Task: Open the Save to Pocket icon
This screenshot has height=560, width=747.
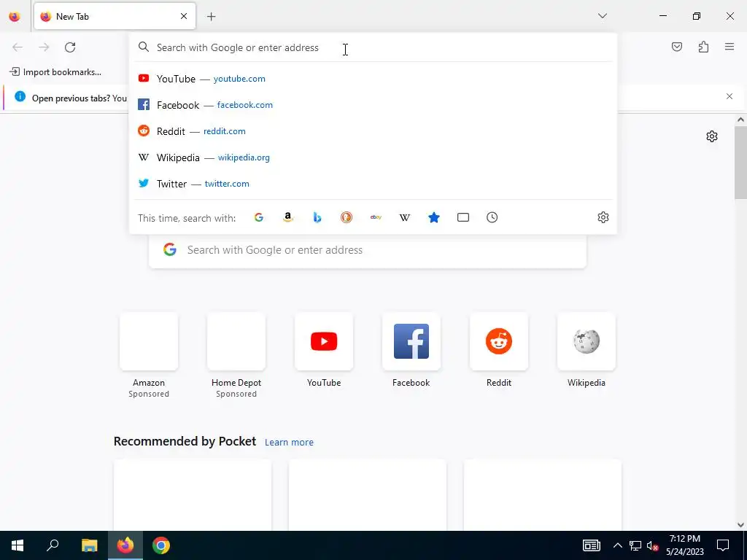Action: 676,47
